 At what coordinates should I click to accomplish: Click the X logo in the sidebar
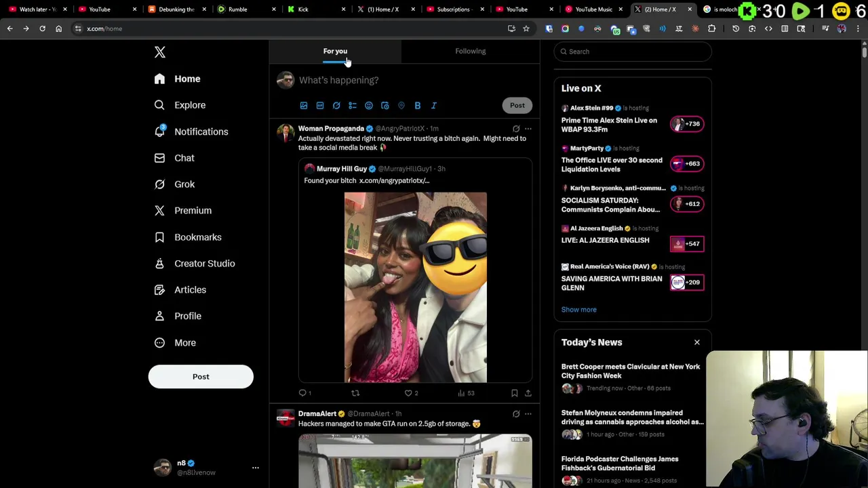tap(159, 52)
